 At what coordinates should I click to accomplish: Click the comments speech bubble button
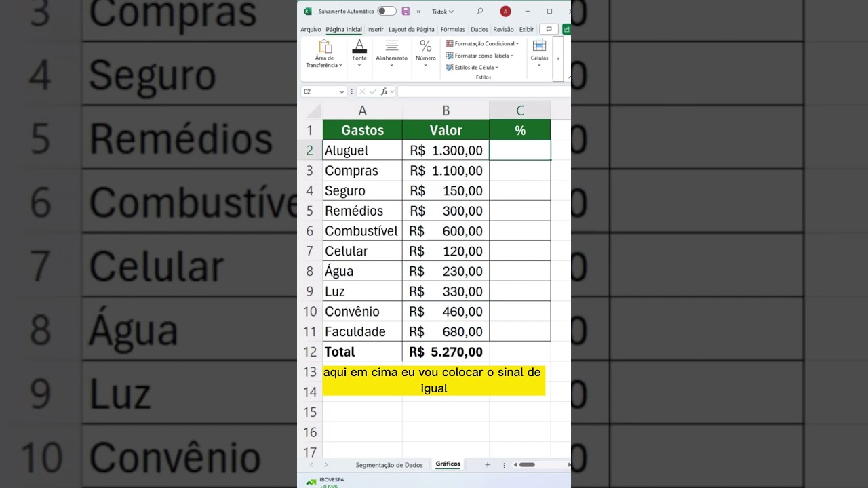coord(549,29)
